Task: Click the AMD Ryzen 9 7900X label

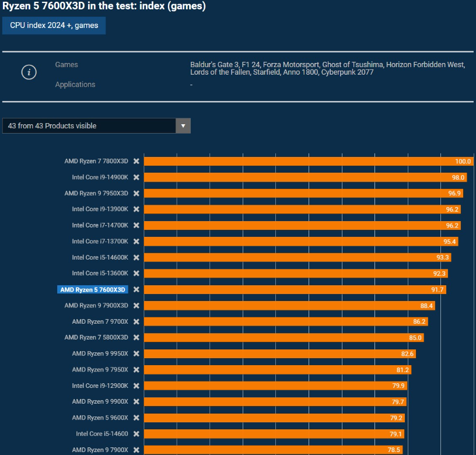Action: coord(100,450)
